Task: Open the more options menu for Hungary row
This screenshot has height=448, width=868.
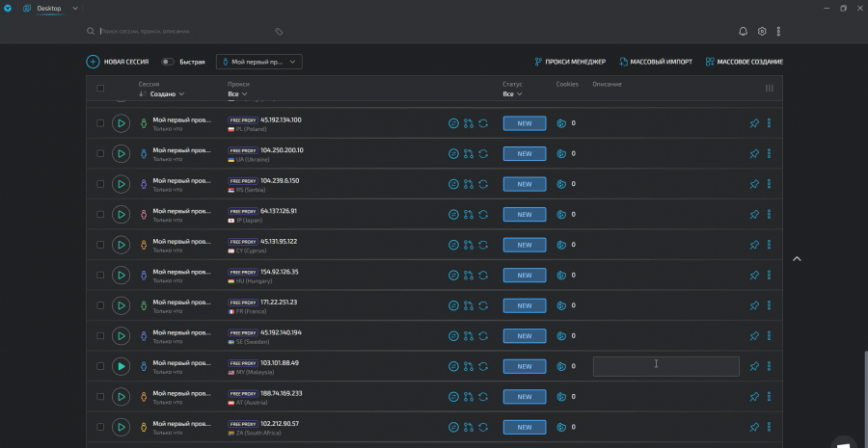Action: (769, 275)
